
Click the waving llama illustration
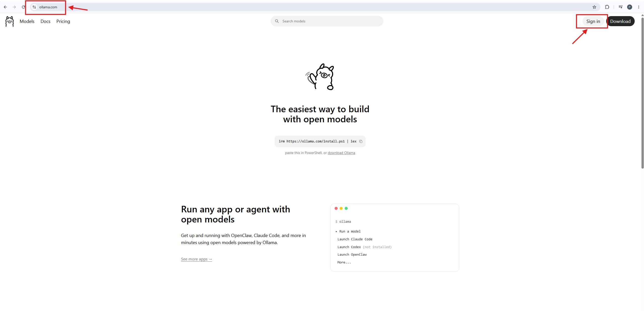pos(320,77)
